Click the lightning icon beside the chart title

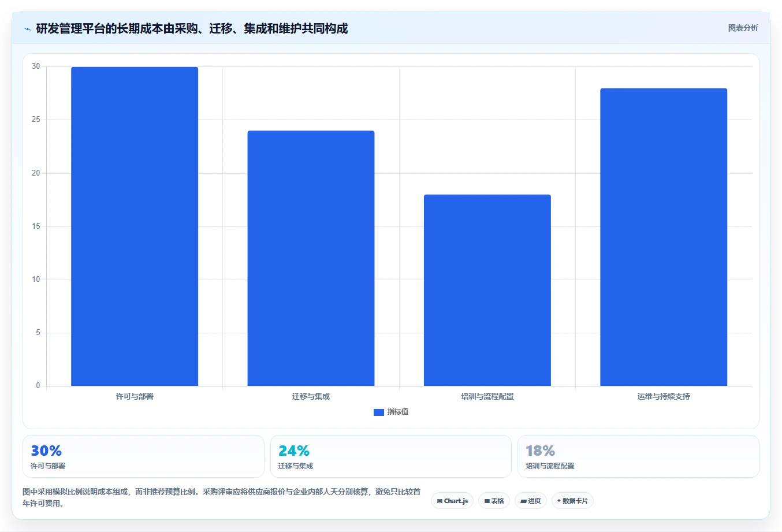(x=27, y=29)
